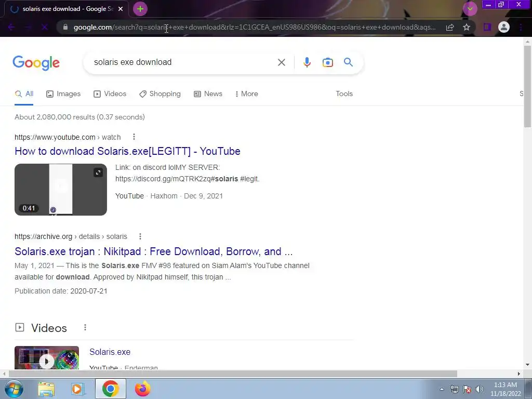Show hidden system tray icons
The width and height of the screenshot is (532, 399).
[x=442, y=389]
